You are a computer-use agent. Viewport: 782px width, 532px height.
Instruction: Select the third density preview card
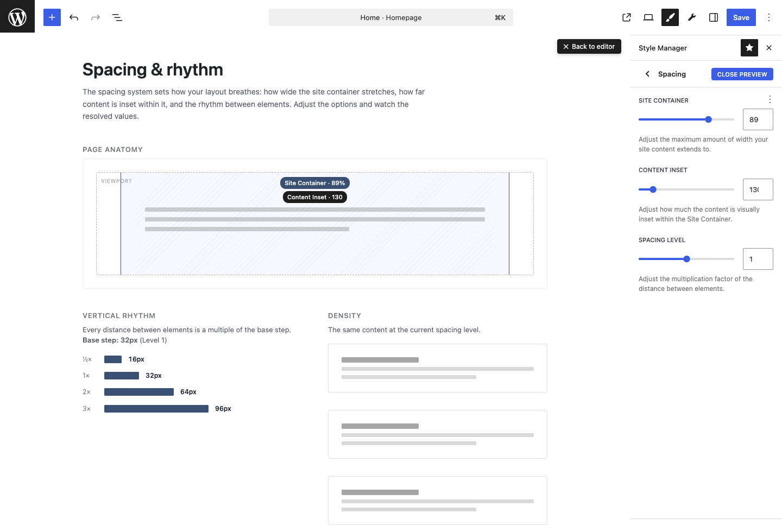438,501
